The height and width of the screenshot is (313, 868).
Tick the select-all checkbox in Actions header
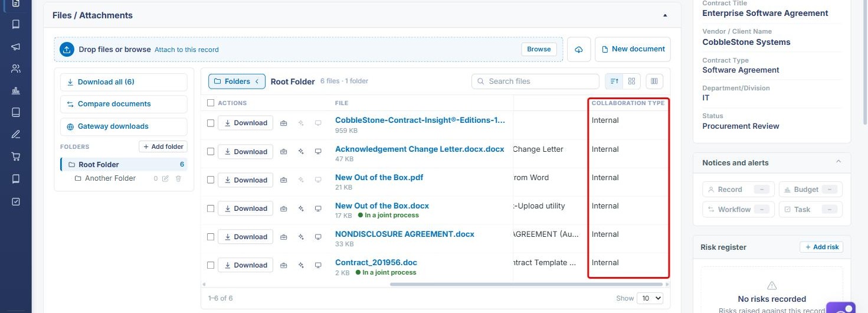pyautogui.click(x=211, y=103)
